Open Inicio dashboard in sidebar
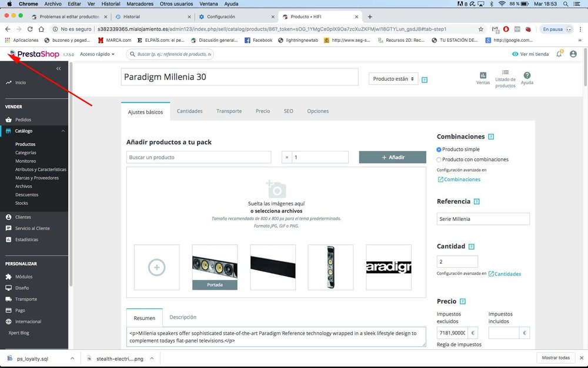This screenshot has width=588, height=368. [21, 82]
